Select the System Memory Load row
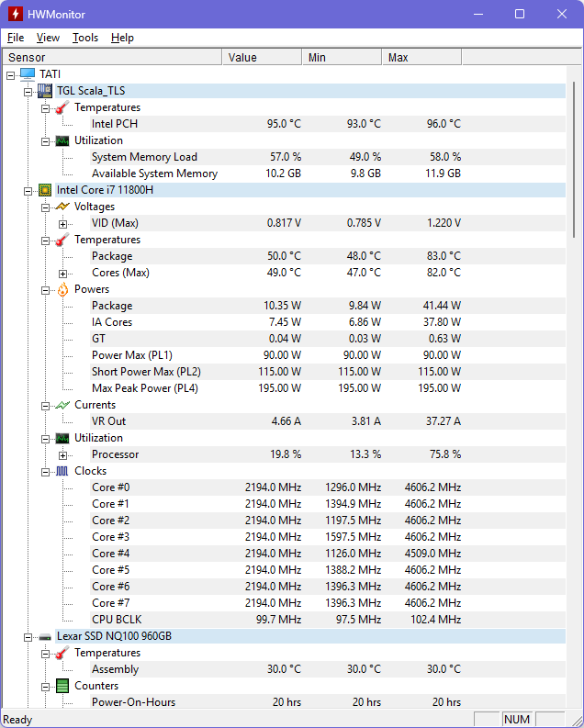Screen dimensions: 584x728 tap(328, 157)
